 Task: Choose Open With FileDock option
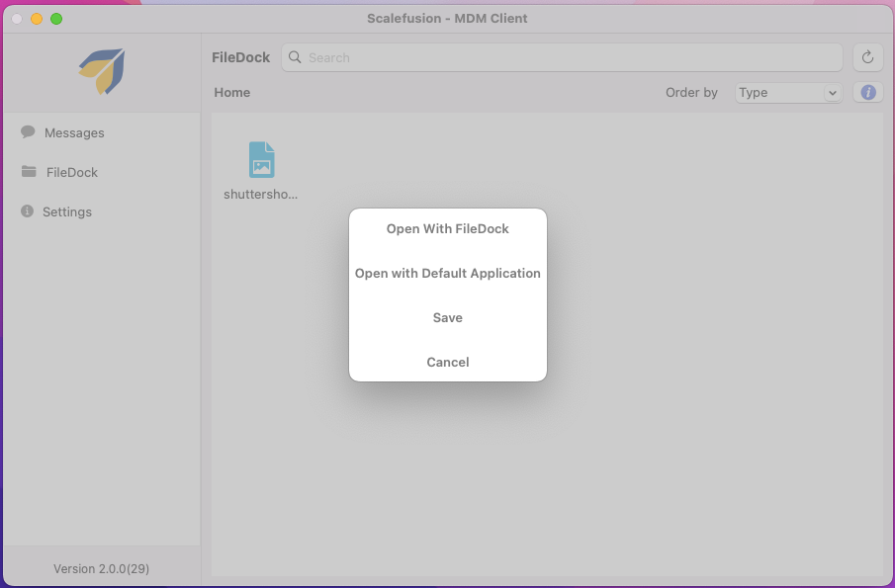[447, 228]
